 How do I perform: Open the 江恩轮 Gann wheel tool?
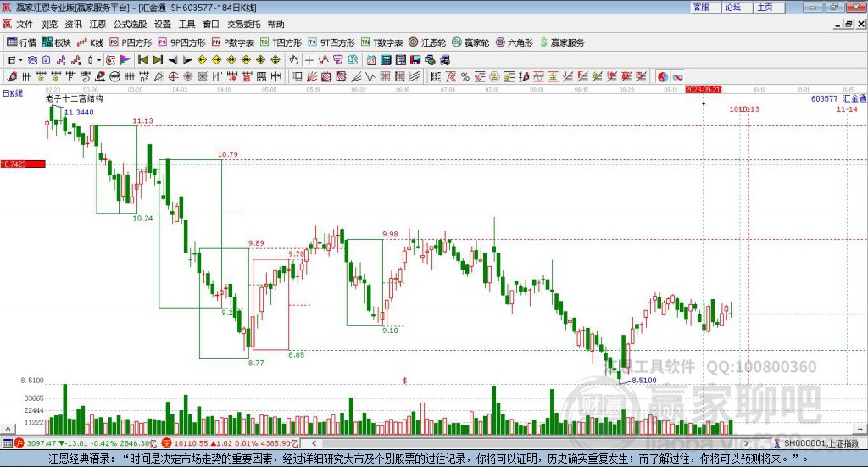coord(427,42)
